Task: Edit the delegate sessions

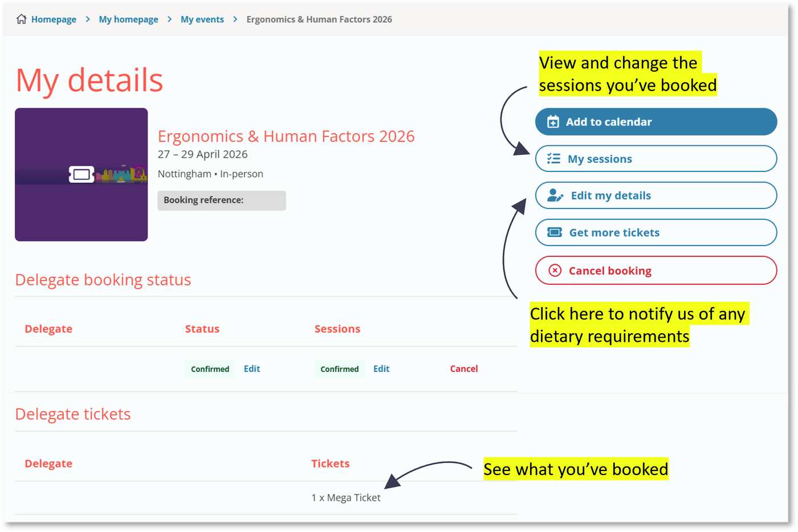Action: [381, 369]
